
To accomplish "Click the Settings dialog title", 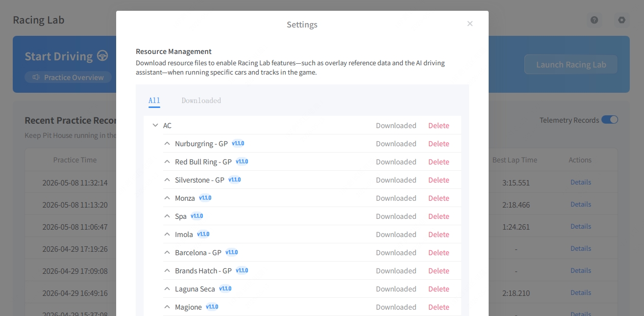I will pos(302,25).
